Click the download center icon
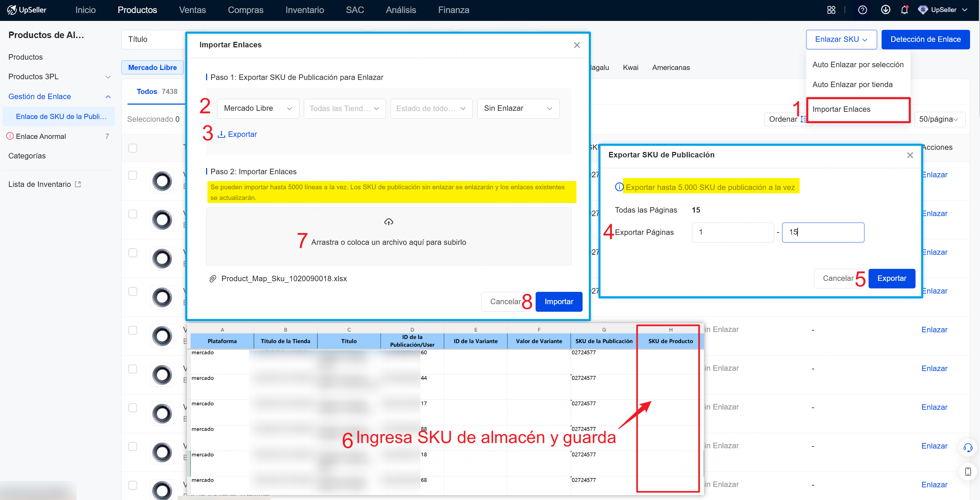 (x=885, y=10)
